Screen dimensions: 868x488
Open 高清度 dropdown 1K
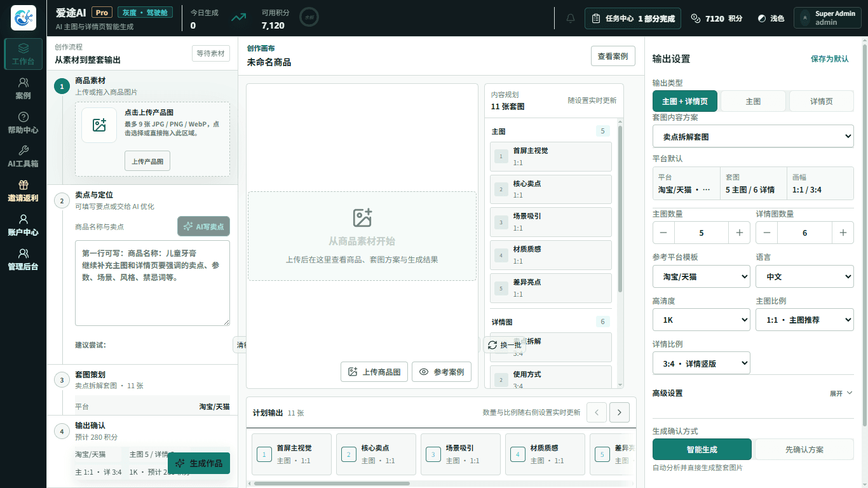click(702, 320)
